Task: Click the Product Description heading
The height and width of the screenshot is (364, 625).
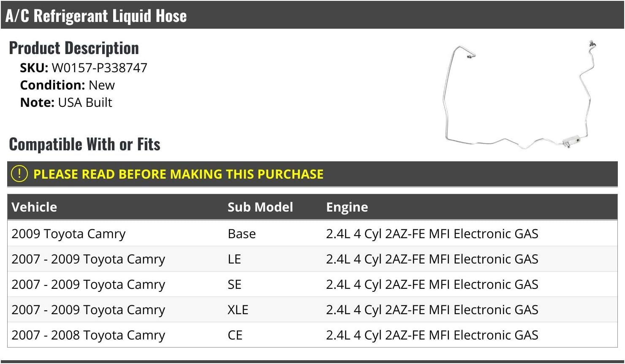Action: point(74,48)
